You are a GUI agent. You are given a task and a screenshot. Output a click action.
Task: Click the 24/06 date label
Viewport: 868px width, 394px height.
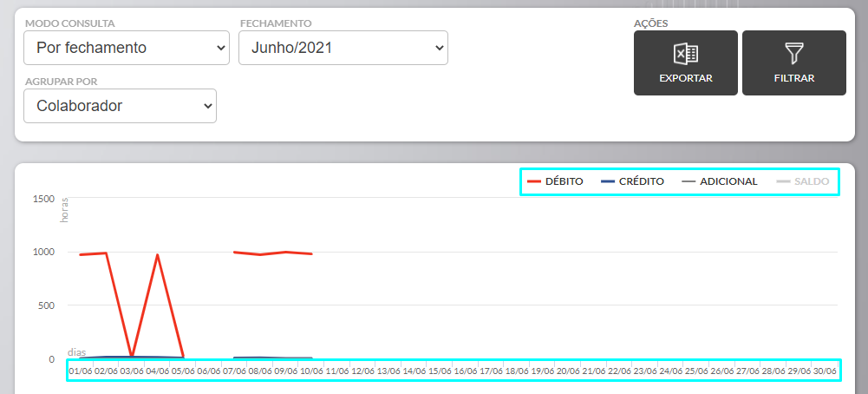671,371
